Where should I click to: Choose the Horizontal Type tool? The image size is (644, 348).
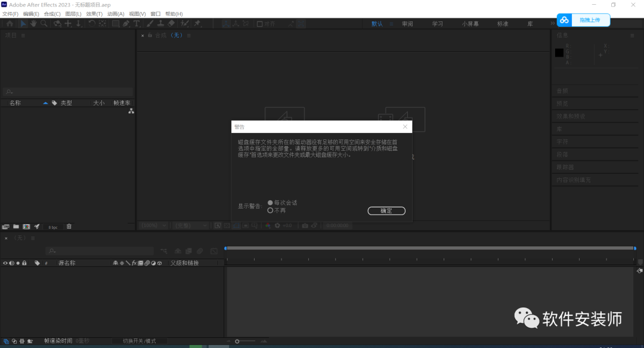pos(137,24)
